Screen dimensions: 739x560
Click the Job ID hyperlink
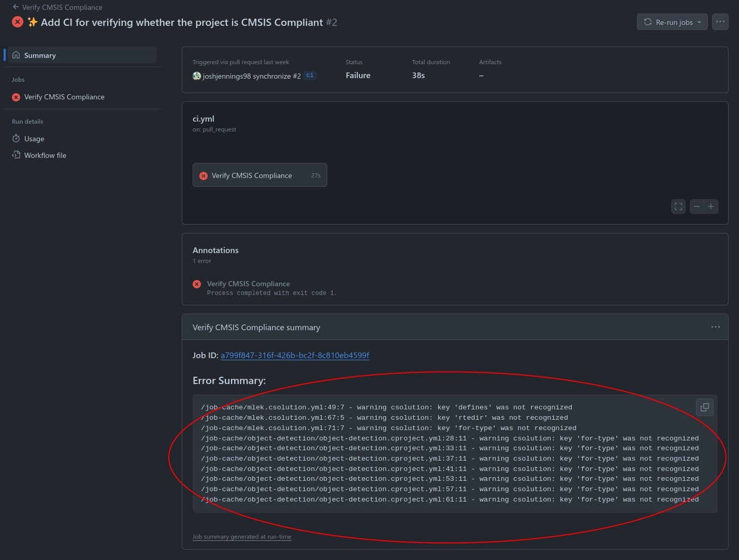[x=295, y=356]
